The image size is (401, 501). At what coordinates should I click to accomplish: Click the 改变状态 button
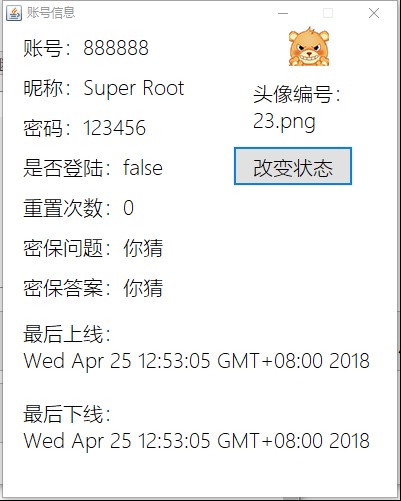(293, 166)
